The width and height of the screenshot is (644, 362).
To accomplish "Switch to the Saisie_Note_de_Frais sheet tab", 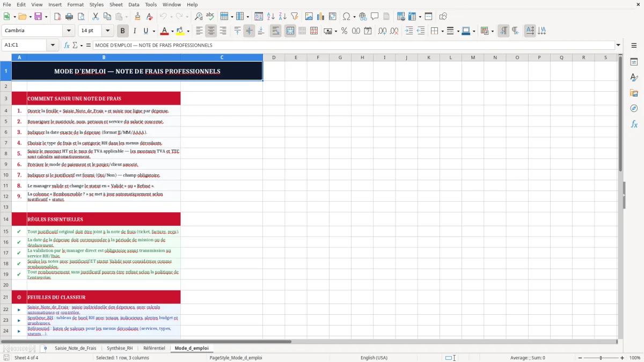I will pyautogui.click(x=76, y=348).
